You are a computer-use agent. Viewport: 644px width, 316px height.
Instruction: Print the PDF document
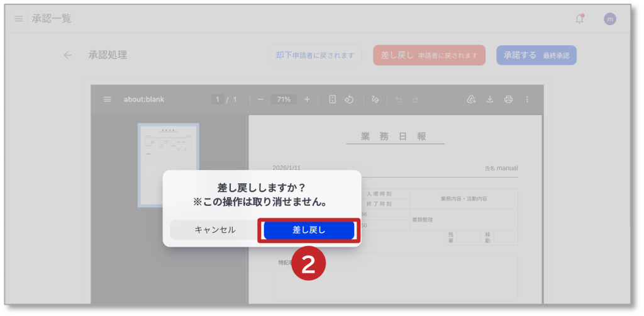(x=508, y=99)
